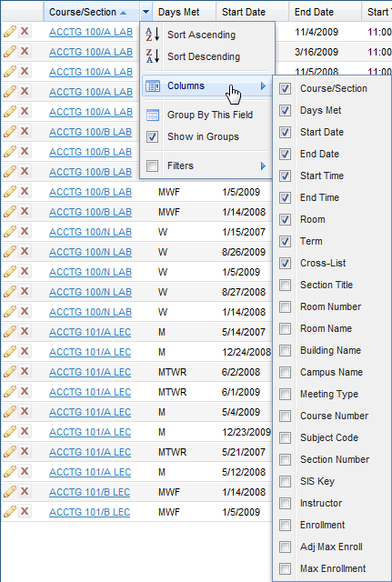Toggle the Show in Groups checkbox
The width and height of the screenshot is (392, 582).
(x=152, y=136)
